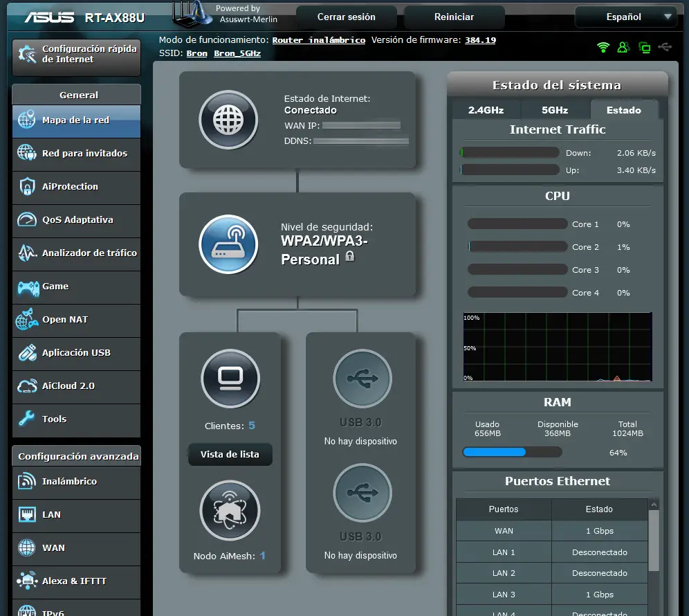Viewport: 689px width, 616px height.
Task: Click the upper USB 3.0 icon
Action: coord(362,379)
